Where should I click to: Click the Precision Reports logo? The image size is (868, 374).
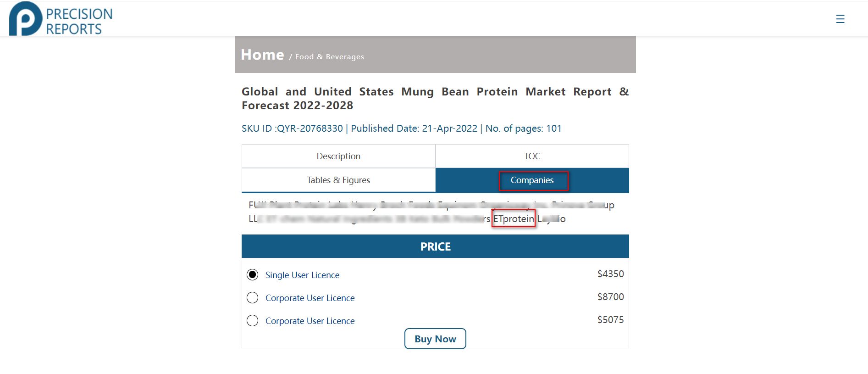click(61, 19)
